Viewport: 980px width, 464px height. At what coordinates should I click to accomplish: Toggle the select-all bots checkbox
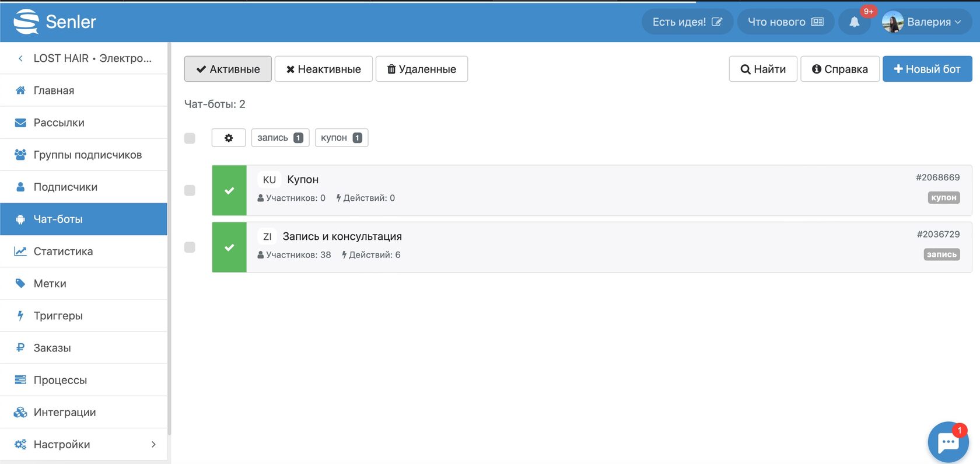pos(190,138)
